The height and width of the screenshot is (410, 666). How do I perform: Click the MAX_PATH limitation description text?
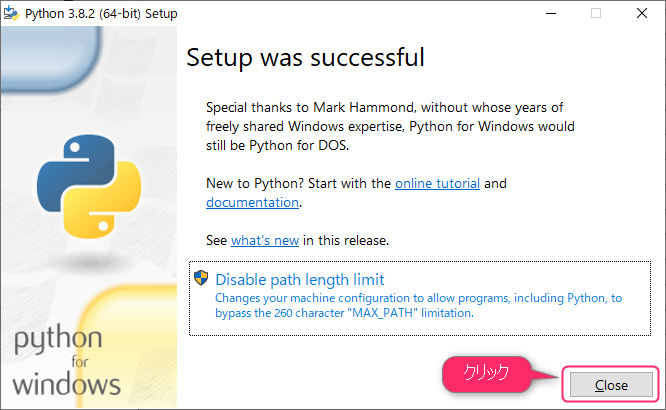418,305
